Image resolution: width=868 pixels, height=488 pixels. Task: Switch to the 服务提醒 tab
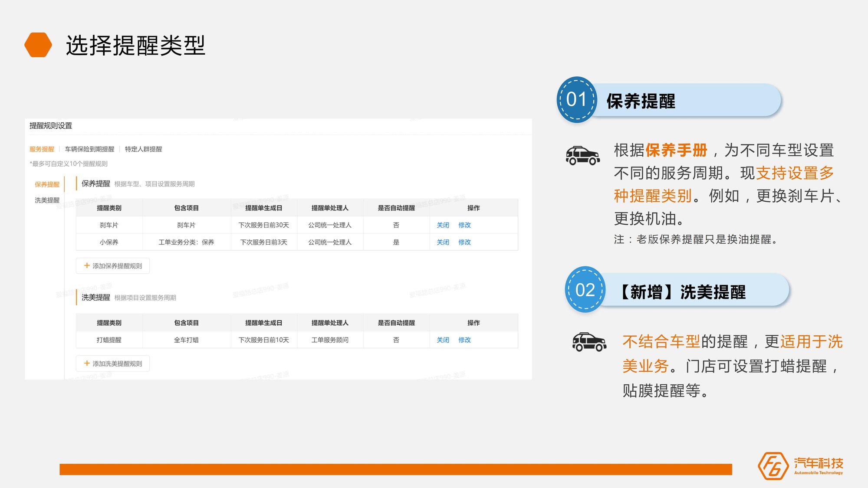click(x=42, y=149)
